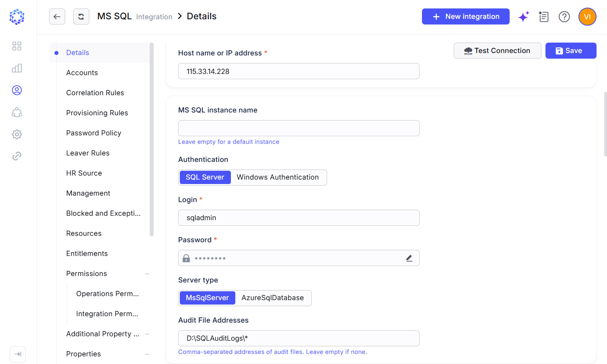607x364 pixels.
Task: Open the AI sparkle assistant icon
Action: click(x=524, y=16)
